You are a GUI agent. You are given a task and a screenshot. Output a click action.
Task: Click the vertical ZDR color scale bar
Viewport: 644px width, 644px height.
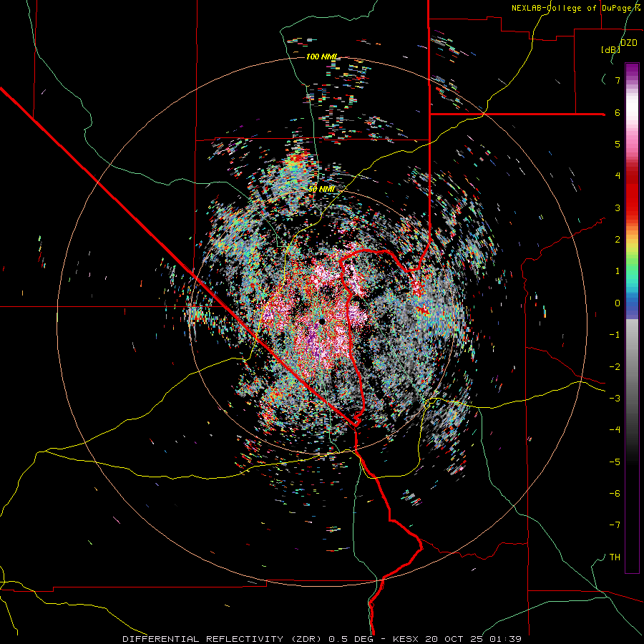(x=632, y=318)
